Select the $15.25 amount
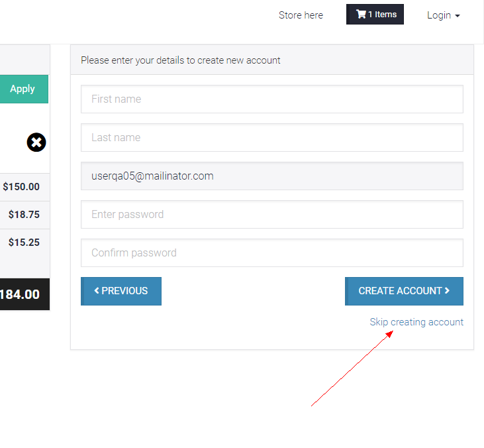This screenshot has width=484, height=448. click(x=24, y=243)
